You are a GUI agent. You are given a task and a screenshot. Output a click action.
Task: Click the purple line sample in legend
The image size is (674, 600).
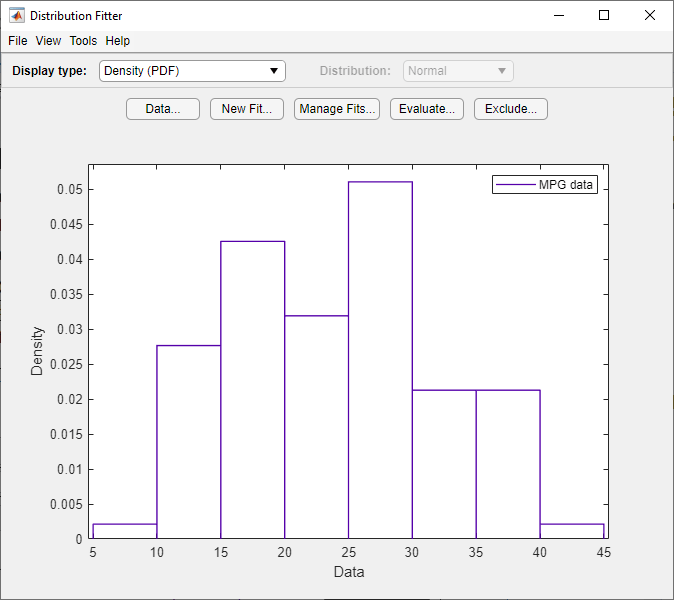click(x=516, y=185)
